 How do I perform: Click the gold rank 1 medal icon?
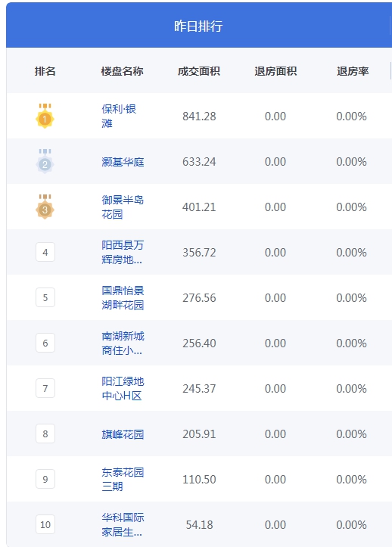45,116
